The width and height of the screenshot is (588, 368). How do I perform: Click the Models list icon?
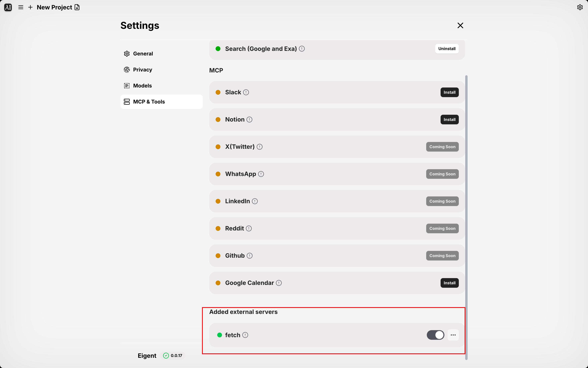coord(127,86)
